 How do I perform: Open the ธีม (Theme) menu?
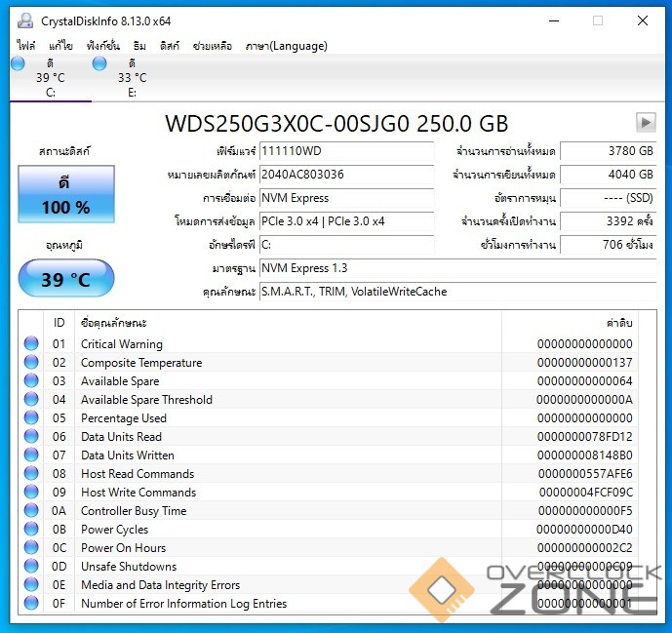[139, 46]
